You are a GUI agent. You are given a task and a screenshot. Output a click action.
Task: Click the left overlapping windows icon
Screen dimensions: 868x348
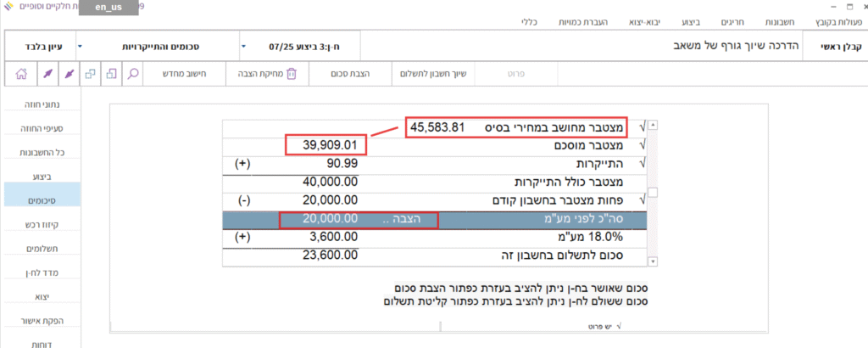click(90, 74)
